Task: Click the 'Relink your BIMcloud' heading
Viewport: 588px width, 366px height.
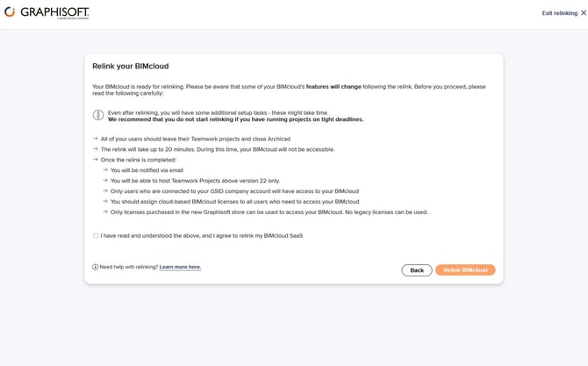Action: (x=130, y=66)
